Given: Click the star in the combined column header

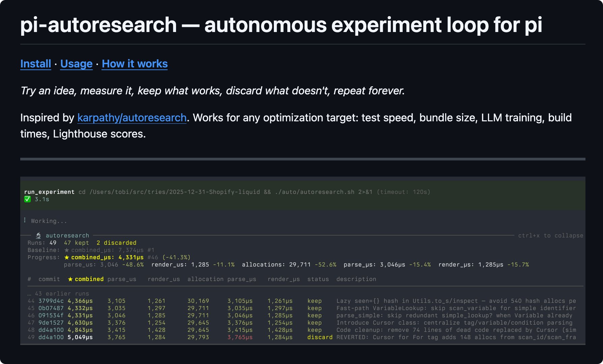Looking at the screenshot, I should [x=70, y=279].
